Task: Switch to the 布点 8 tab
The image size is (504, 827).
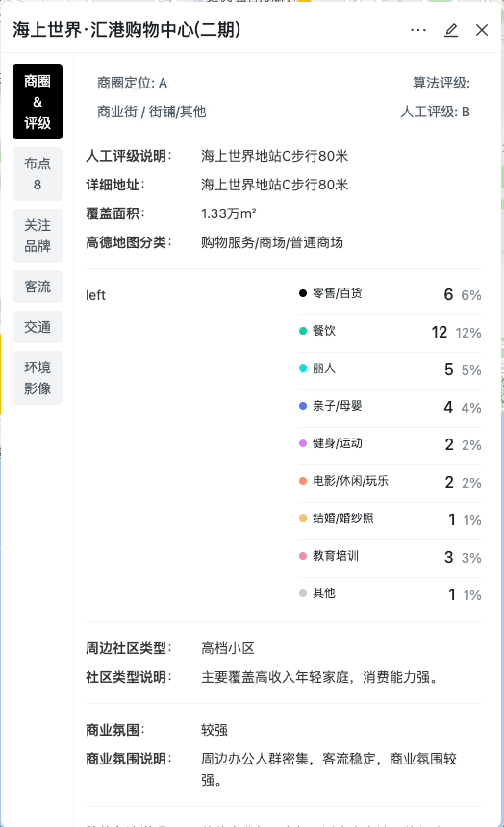Action: [38, 174]
